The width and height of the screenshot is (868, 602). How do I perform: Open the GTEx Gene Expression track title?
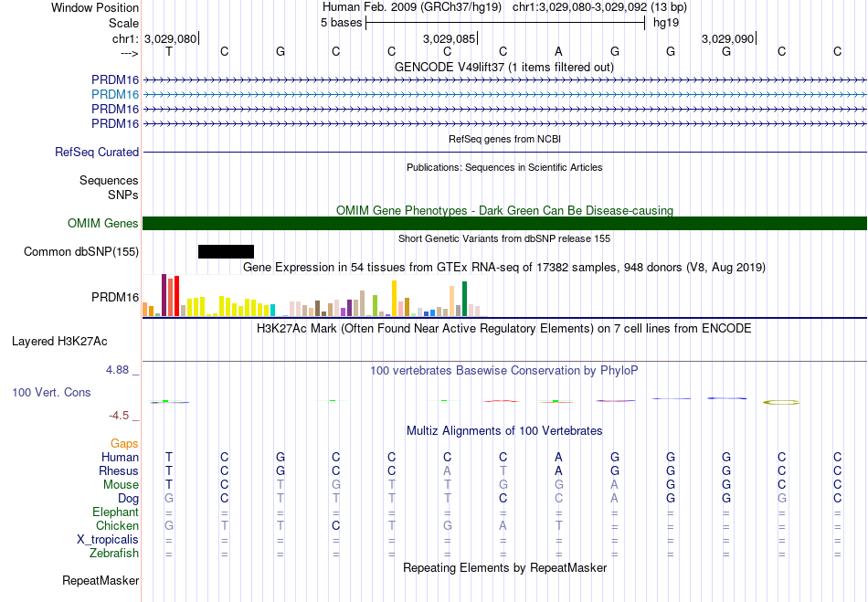coord(504,268)
